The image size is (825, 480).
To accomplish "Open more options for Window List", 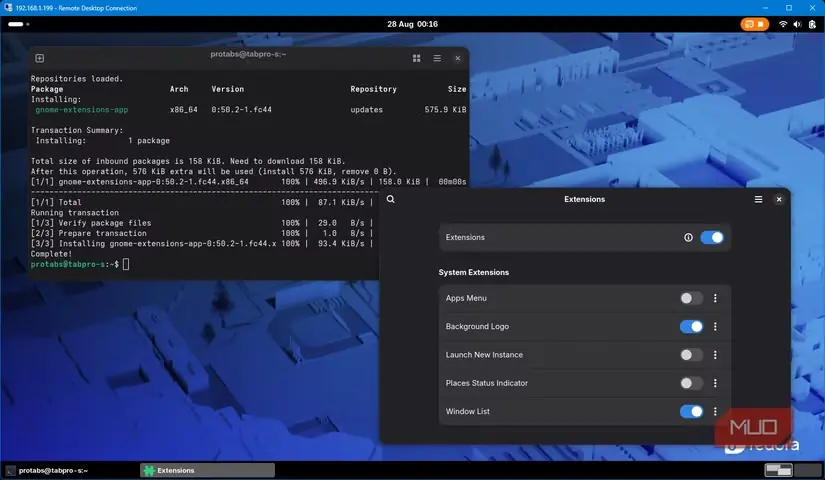I will (x=715, y=412).
